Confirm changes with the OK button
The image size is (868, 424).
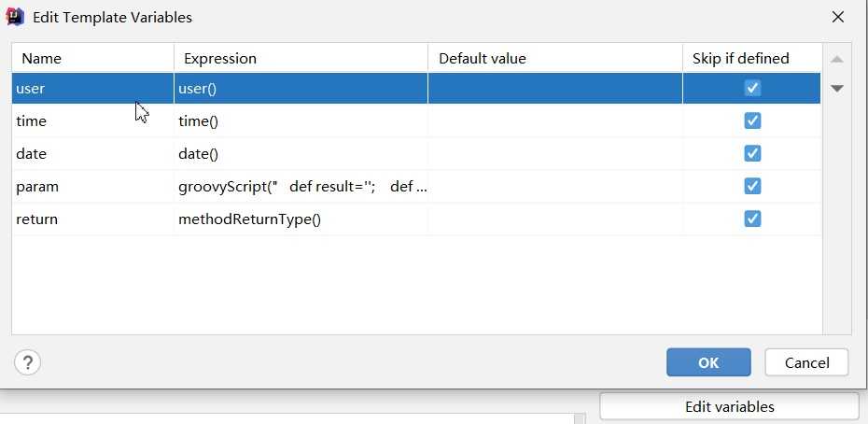click(x=708, y=362)
